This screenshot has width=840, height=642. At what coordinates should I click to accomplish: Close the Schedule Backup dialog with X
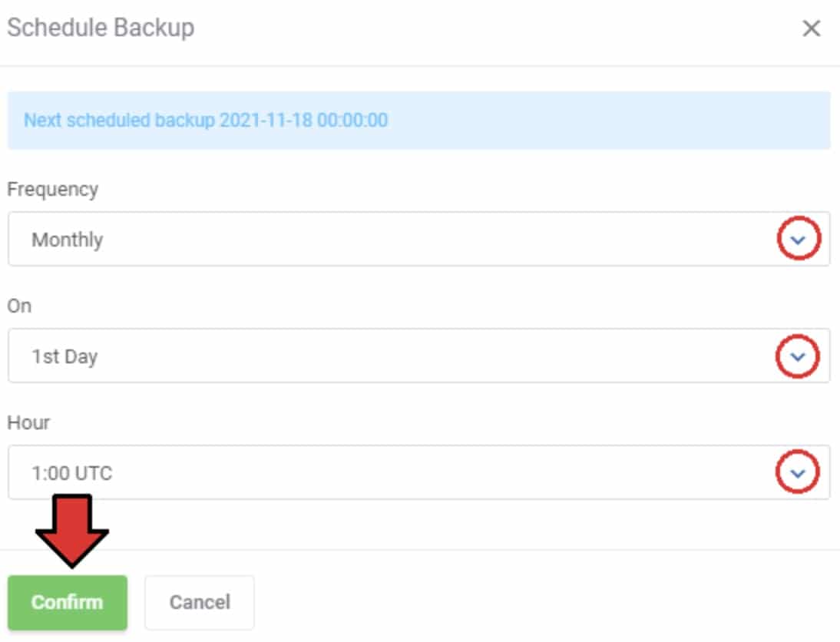812,29
